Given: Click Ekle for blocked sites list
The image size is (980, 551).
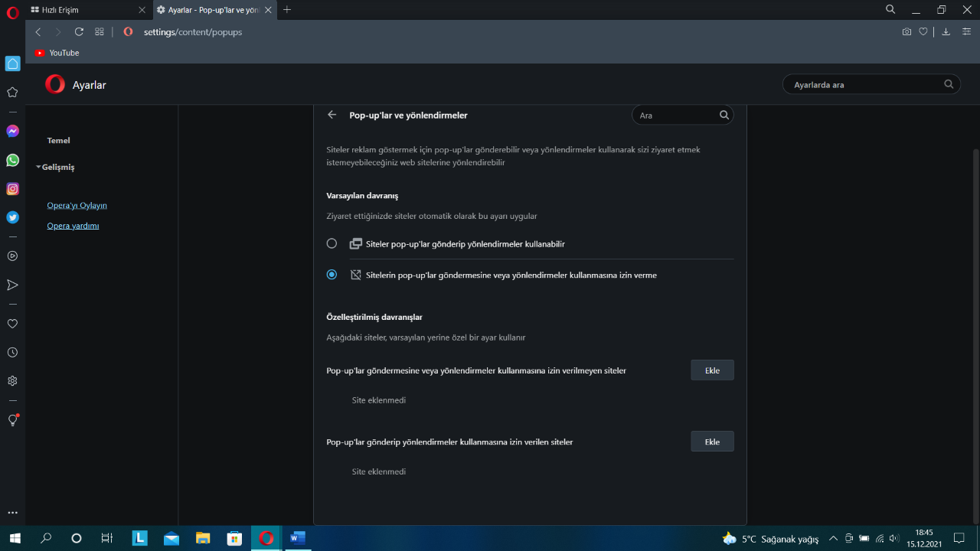Looking at the screenshot, I should click(x=712, y=370).
